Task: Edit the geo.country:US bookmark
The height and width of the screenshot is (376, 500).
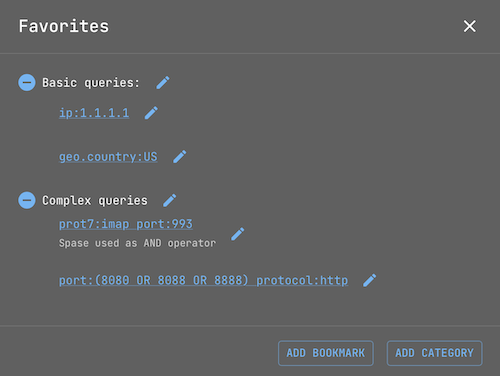Action: [x=180, y=156]
